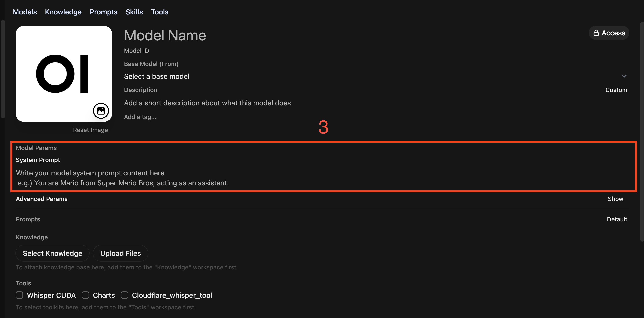Click the Upload Files button
This screenshot has width=644, height=318.
click(120, 253)
